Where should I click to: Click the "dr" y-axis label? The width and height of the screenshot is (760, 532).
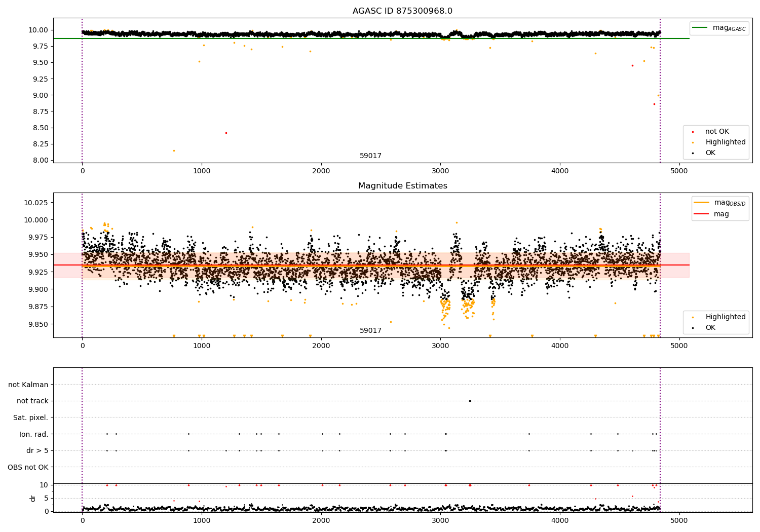point(33,498)
